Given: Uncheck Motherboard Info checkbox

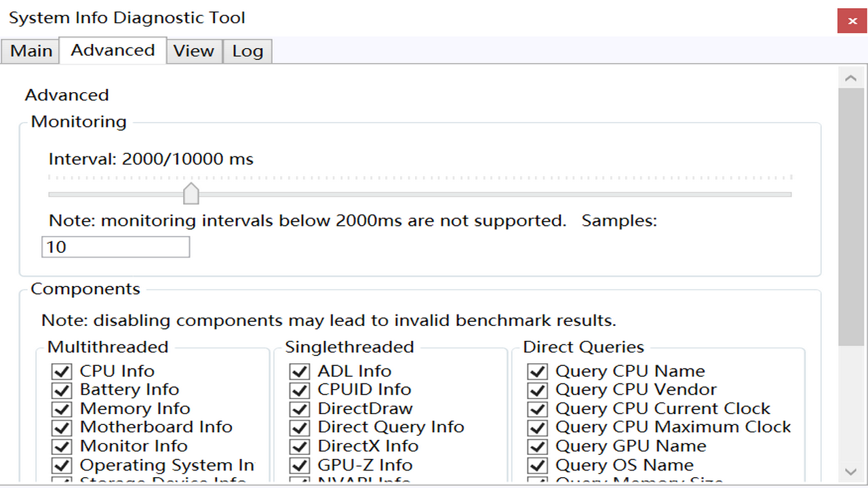Looking at the screenshot, I should 62,428.
